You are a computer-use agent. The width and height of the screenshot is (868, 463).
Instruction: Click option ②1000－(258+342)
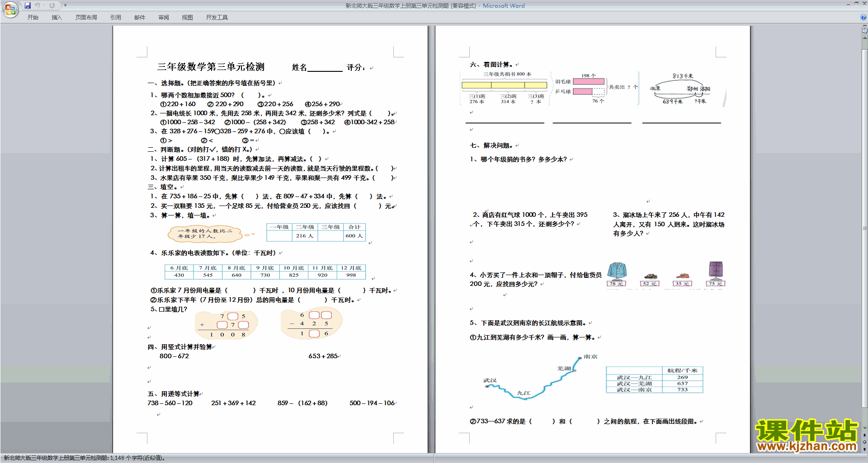click(255, 122)
